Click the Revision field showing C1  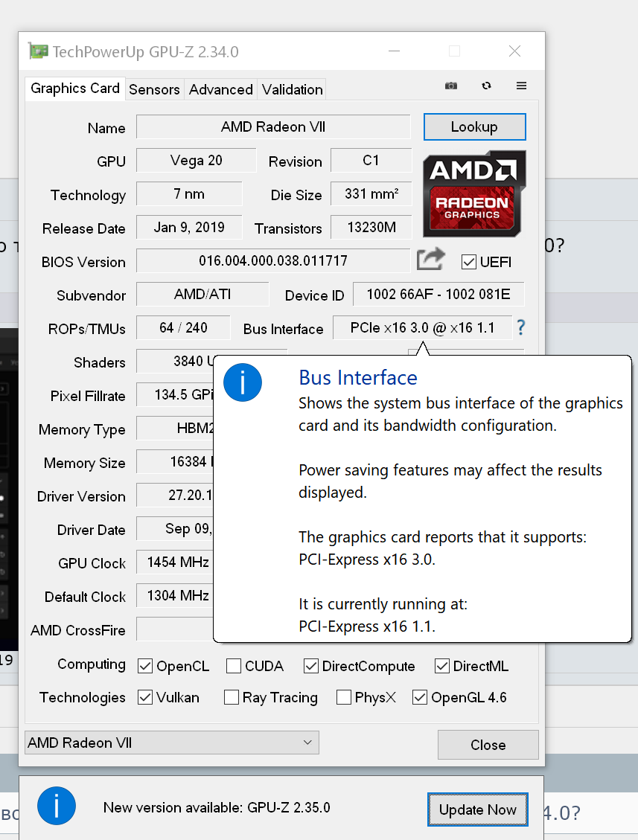point(371,160)
